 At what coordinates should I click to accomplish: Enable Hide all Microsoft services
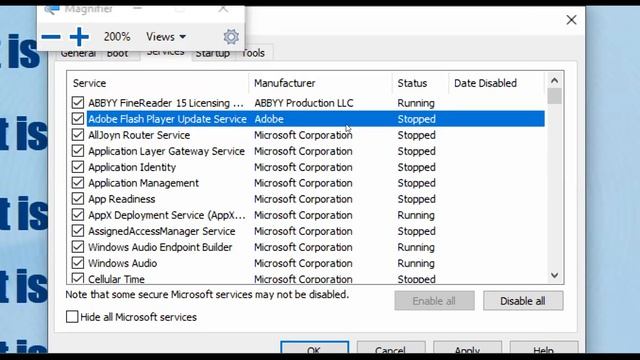72,317
